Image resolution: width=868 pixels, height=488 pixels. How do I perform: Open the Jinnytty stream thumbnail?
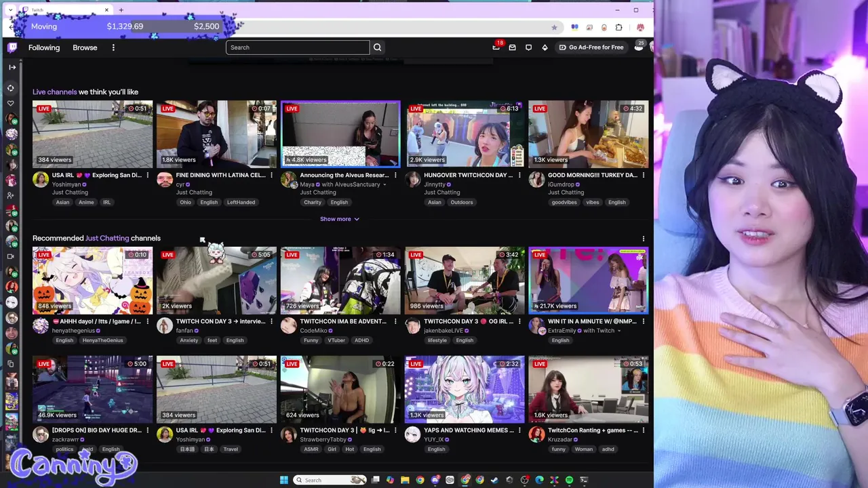pos(465,134)
